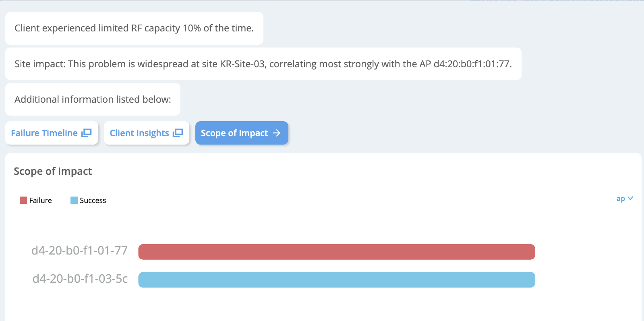Click the d4-20-b0-f1-03-5c AP axis label
Viewport: 644px width, 321px height.
pyautogui.click(x=80, y=279)
